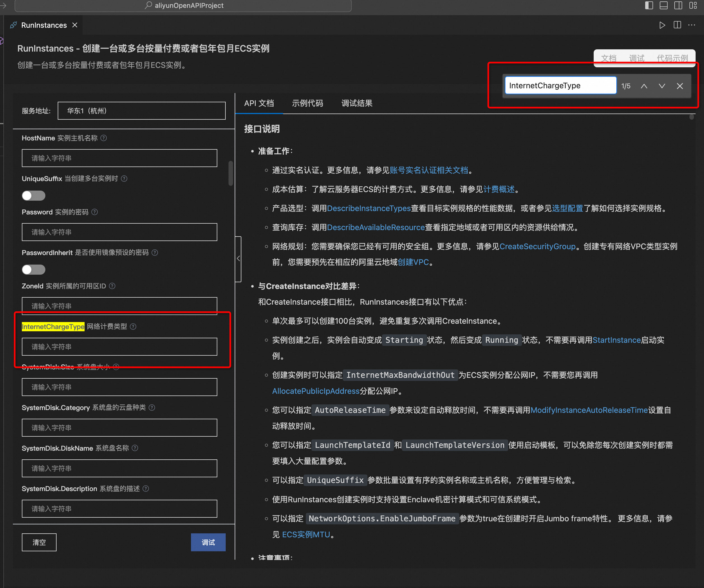Screen dimensions: 704x588
Task: Open the DescribeInstanceTypes link
Action: [x=369, y=209]
